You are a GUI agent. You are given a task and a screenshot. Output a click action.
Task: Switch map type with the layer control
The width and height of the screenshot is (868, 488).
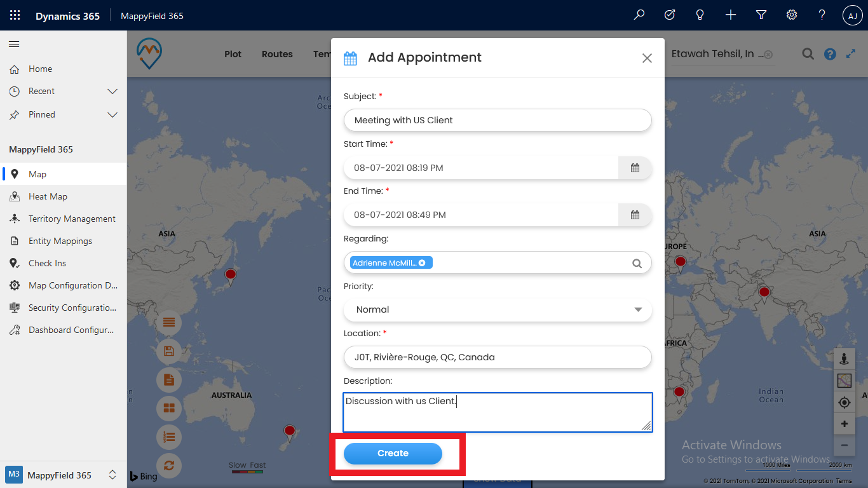coord(844,381)
